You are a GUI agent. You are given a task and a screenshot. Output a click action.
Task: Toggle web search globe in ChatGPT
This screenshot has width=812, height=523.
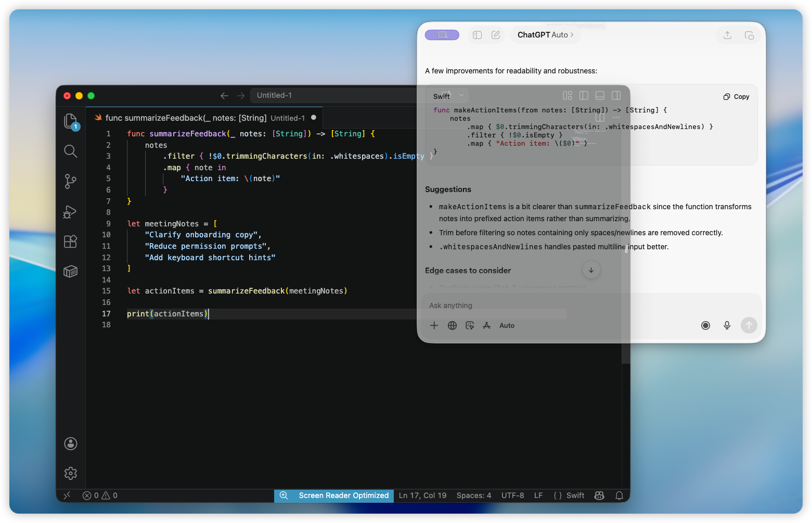click(x=452, y=326)
